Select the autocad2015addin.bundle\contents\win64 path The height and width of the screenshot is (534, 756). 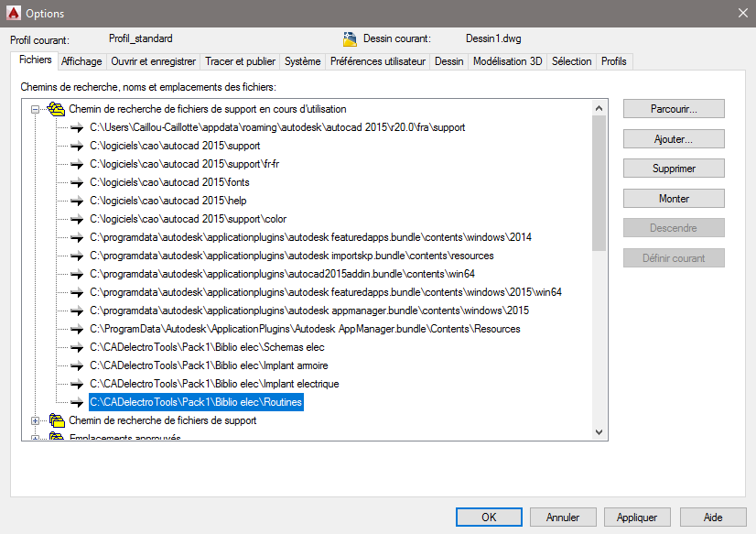click(x=283, y=274)
